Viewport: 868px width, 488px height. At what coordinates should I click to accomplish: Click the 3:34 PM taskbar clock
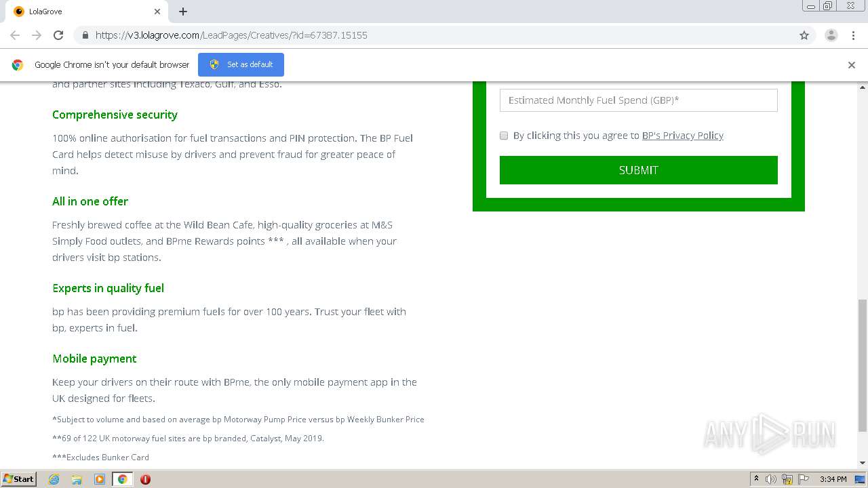[833, 479]
